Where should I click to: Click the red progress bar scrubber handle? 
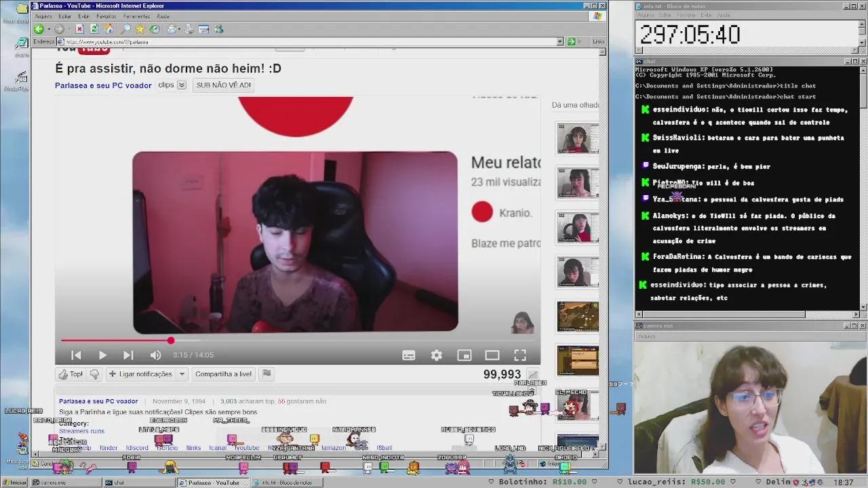pyautogui.click(x=171, y=340)
